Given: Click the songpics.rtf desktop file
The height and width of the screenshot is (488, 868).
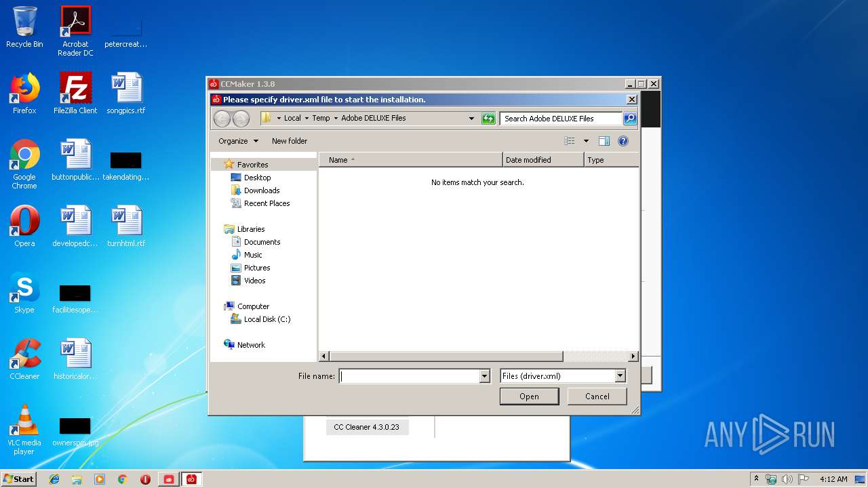Looking at the screenshot, I should pos(126,94).
